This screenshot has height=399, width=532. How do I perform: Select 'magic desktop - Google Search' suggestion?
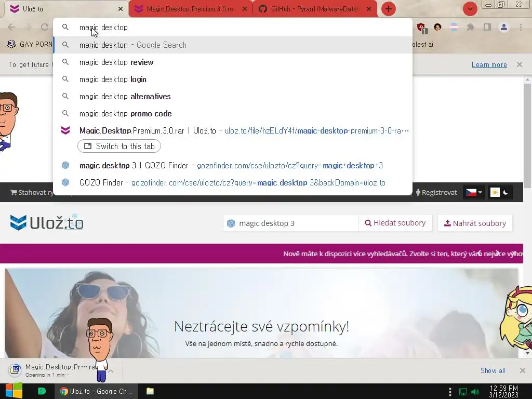233,45
